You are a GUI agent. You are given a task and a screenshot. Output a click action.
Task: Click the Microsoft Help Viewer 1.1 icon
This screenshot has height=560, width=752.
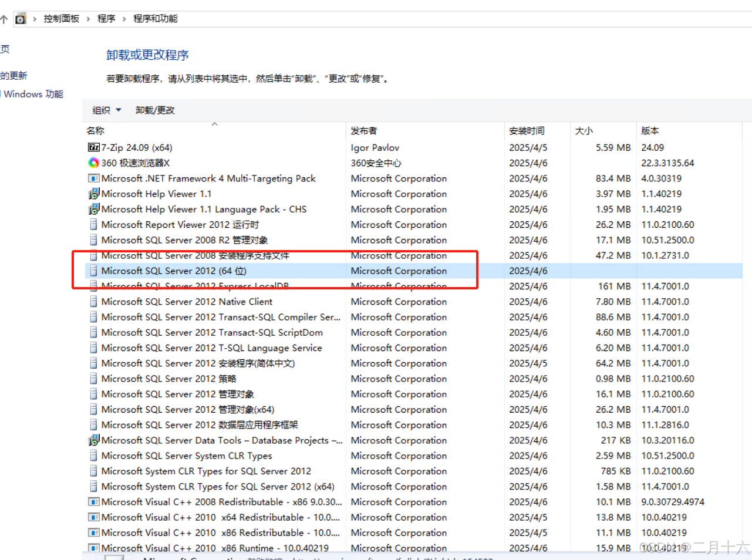[x=93, y=194]
